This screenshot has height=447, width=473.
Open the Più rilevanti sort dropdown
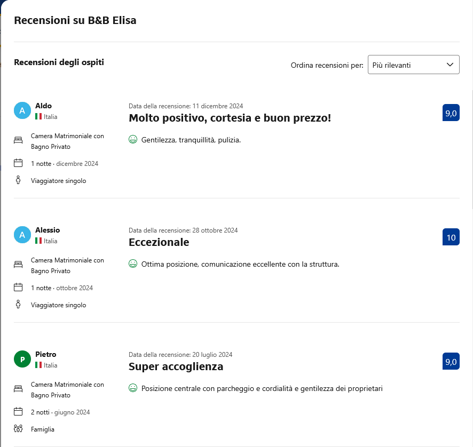pos(413,65)
